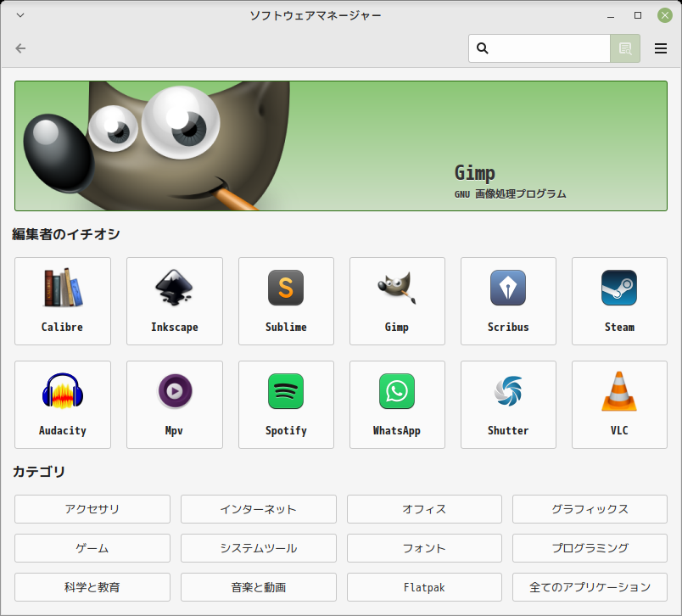Open the WhatsApp app tile
This screenshot has height=616, width=682.
[x=397, y=405]
